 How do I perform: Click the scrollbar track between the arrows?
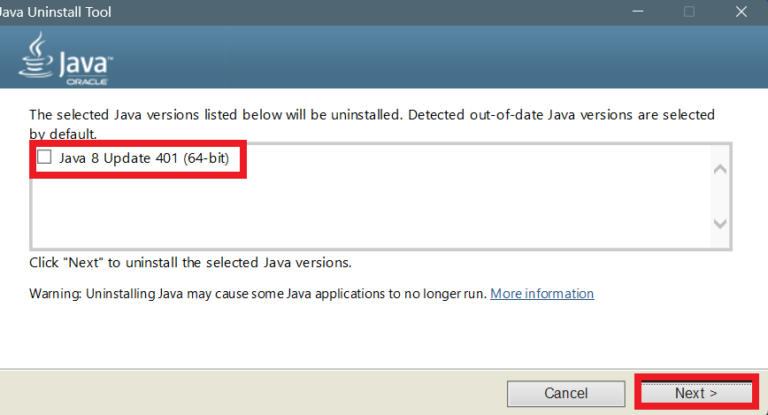720,196
